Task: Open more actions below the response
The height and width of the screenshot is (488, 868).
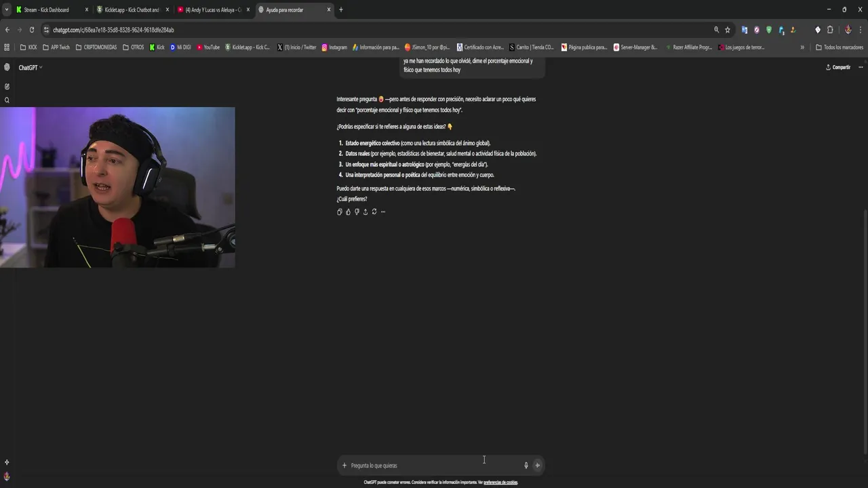Action: click(x=383, y=211)
